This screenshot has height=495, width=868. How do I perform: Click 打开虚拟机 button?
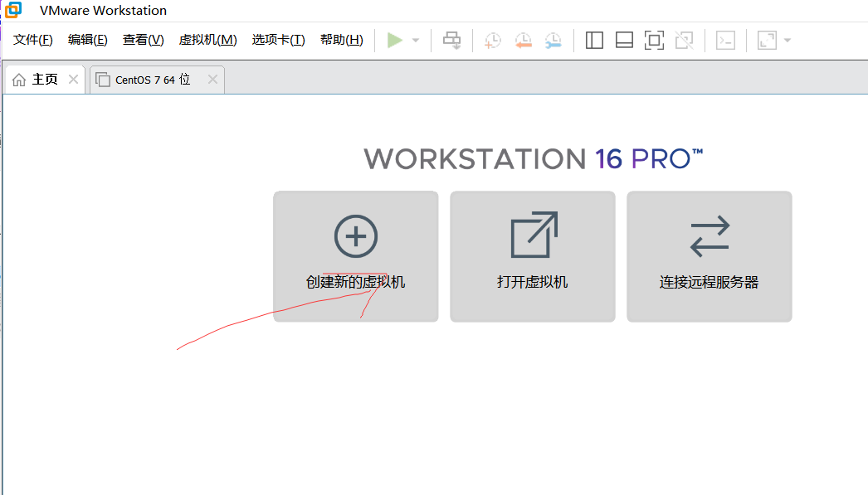pos(533,257)
